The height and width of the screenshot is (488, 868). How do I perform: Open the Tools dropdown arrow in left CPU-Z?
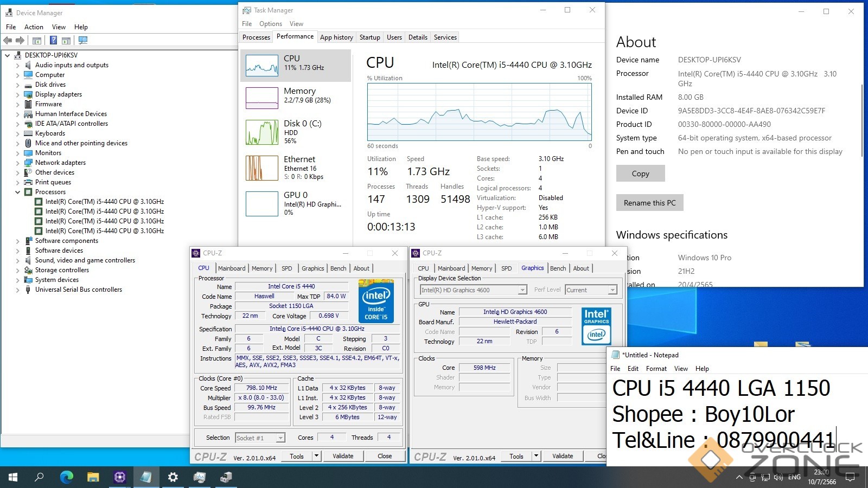coord(316,456)
